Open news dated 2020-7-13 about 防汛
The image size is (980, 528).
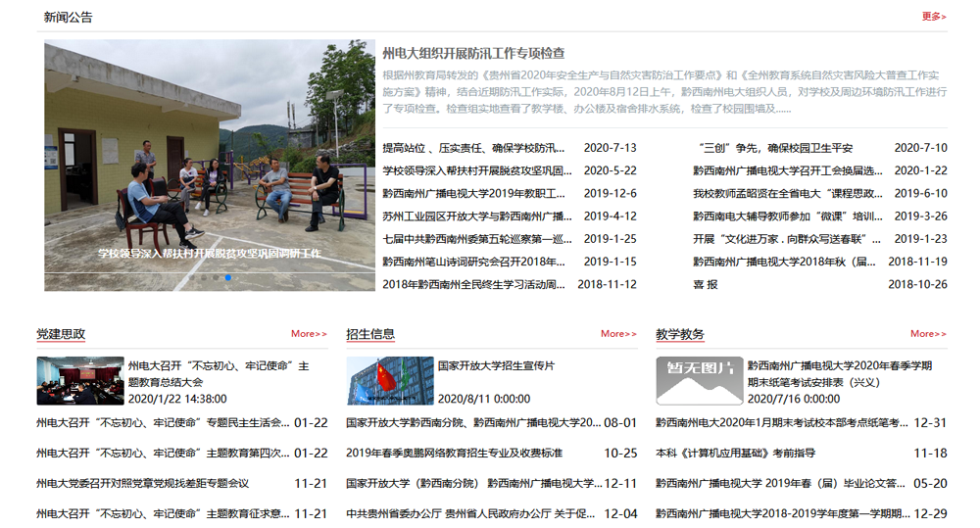[x=474, y=148]
